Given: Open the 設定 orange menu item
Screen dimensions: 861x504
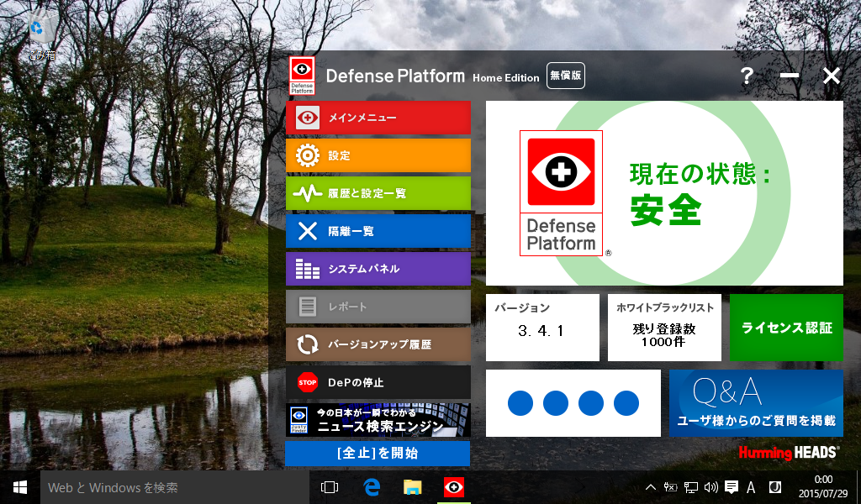Looking at the screenshot, I should click(x=378, y=155).
